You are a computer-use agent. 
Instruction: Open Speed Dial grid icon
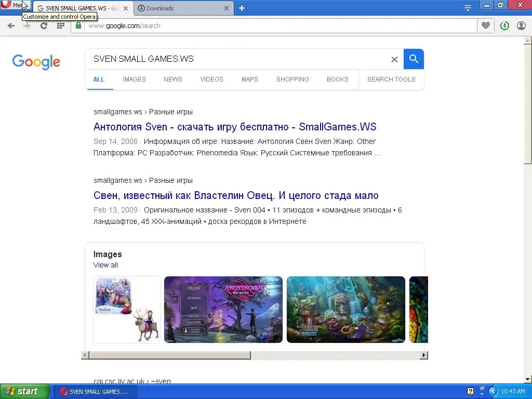(x=61, y=26)
